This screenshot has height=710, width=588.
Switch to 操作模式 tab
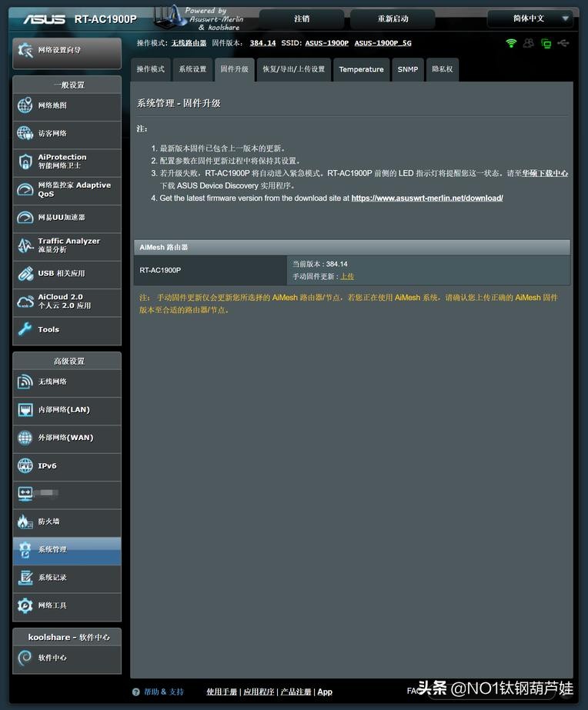(x=150, y=69)
